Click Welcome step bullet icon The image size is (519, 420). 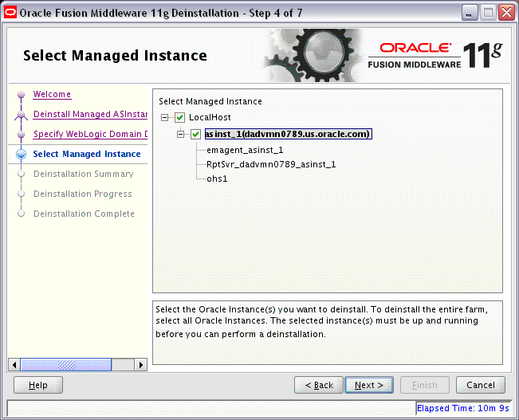[x=22, y=95]
